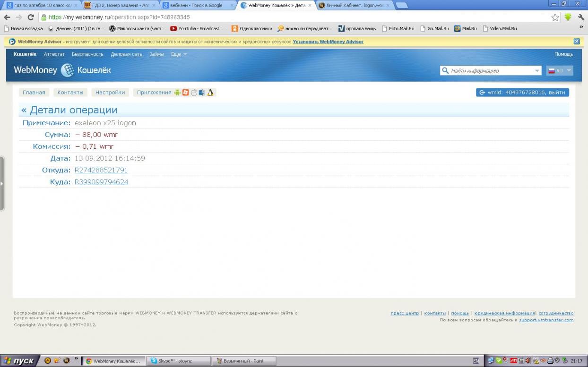Screen dimensions: 588x367
Task: Click the WebMoney globe logo
Action: pyautogui.click(x=68, y=70)
